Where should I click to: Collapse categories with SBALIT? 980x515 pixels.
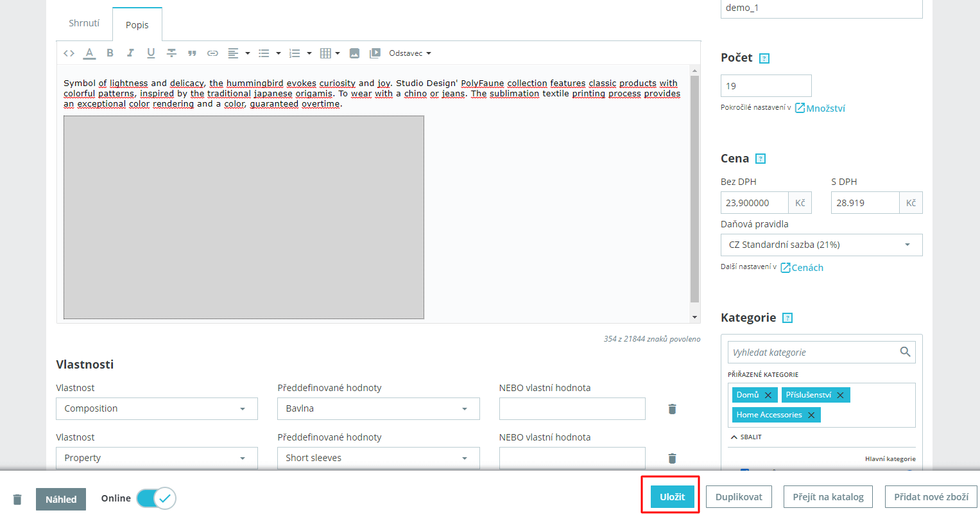746,437
